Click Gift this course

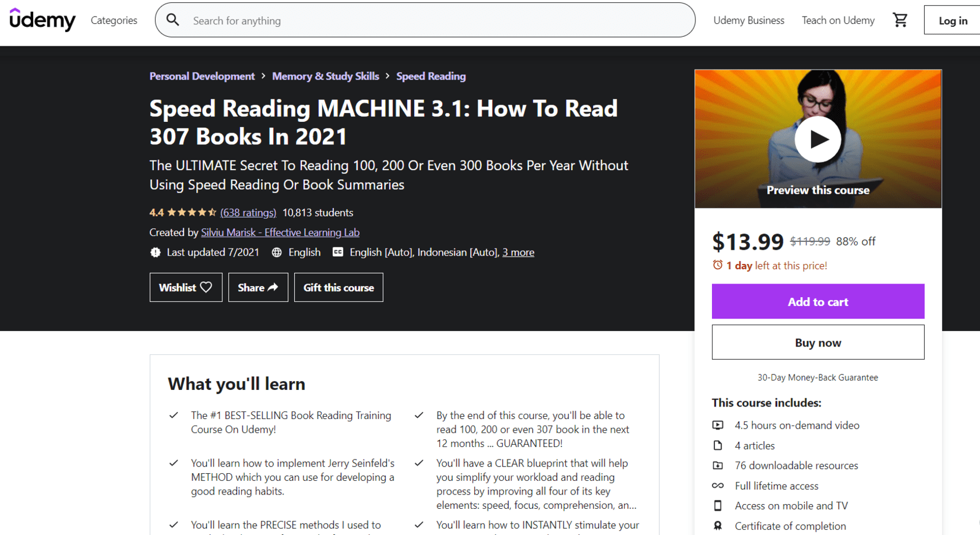[338, 287]
